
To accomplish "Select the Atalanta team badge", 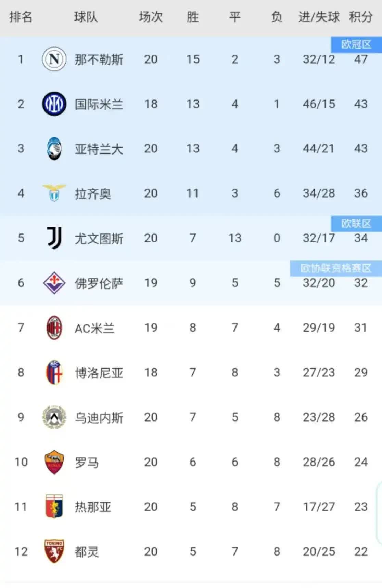I will point(54,149).
